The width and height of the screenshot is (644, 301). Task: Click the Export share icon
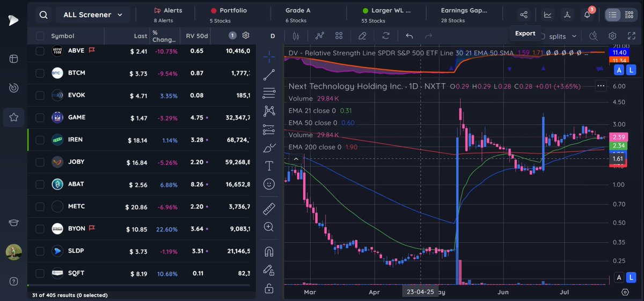click(x=524, y=15)
